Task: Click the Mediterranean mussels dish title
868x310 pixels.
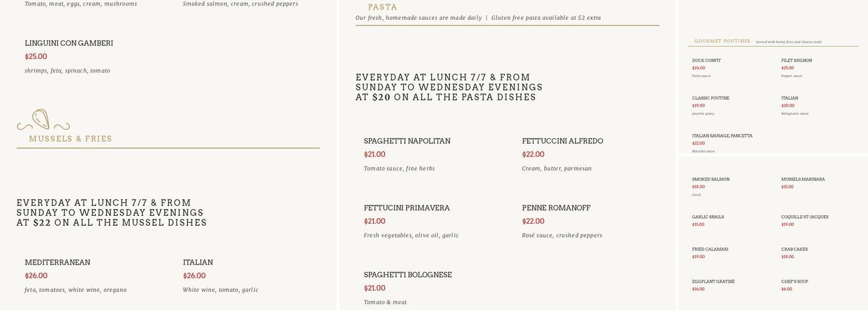Action: 58,263
